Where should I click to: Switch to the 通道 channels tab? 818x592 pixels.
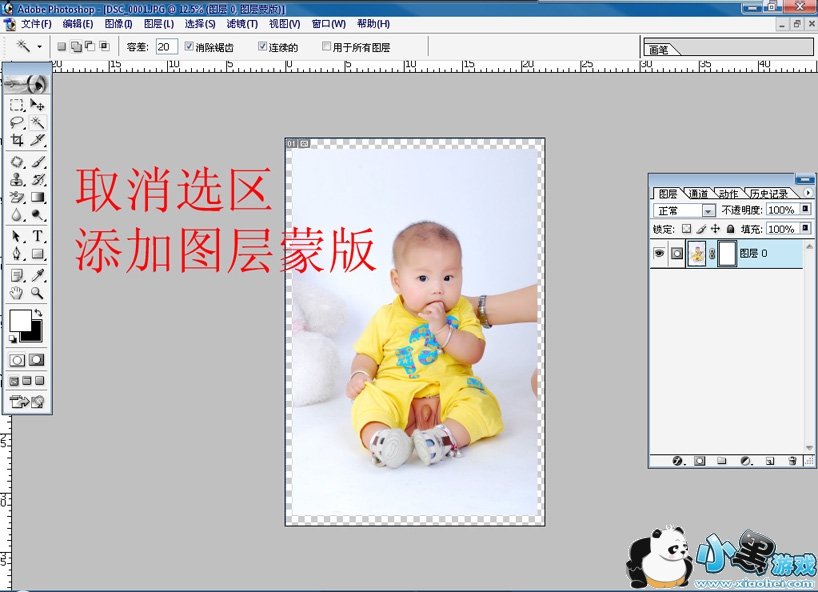[x=698, y=194]
